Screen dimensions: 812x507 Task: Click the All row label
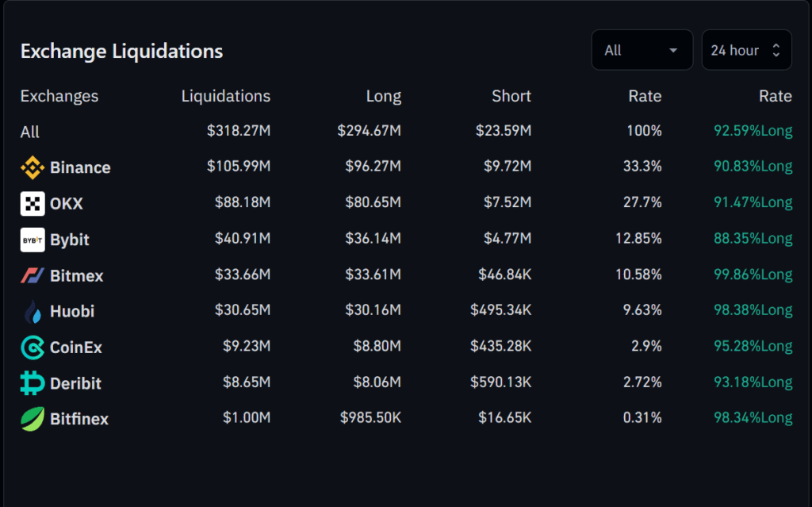coord(29,132)
